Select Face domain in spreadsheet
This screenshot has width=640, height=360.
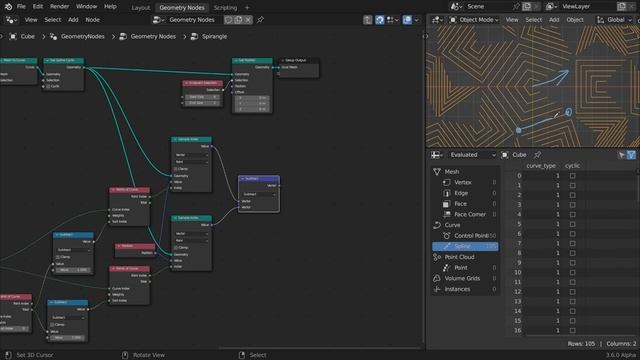click(465, 204)
